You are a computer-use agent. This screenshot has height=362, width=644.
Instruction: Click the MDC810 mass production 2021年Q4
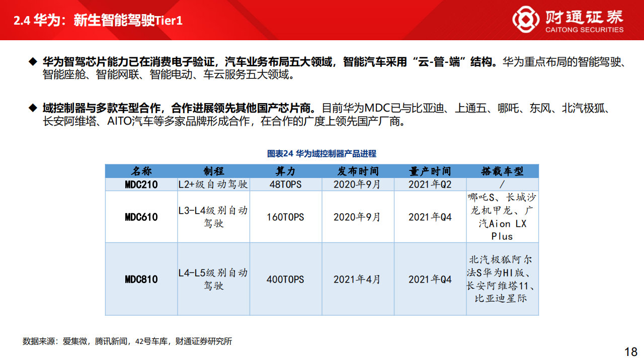[430, 279]
